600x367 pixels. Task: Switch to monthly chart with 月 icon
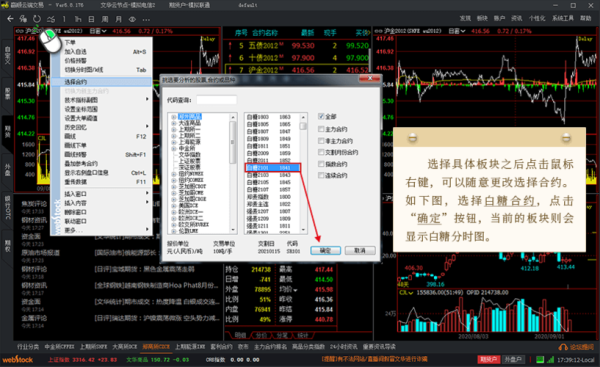click(119, 19)
